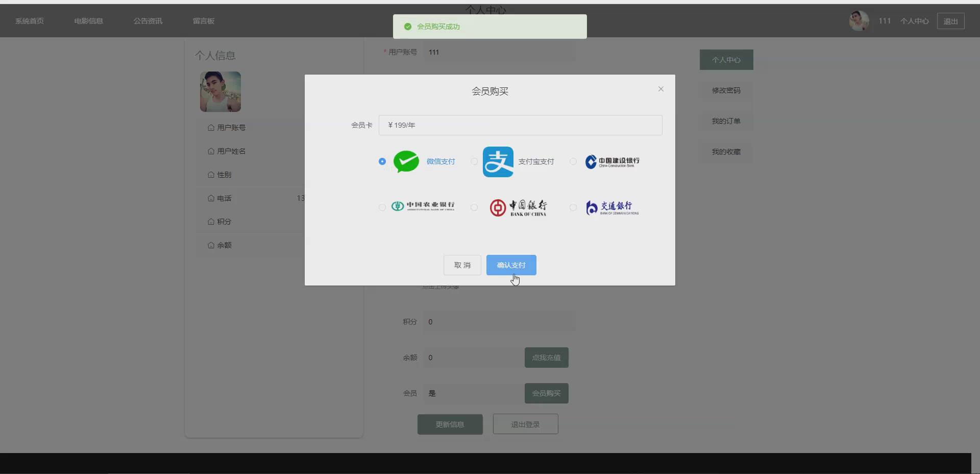Click the 点我充值 button
Viewport: 980px width, 474px height.
(546, 358)
